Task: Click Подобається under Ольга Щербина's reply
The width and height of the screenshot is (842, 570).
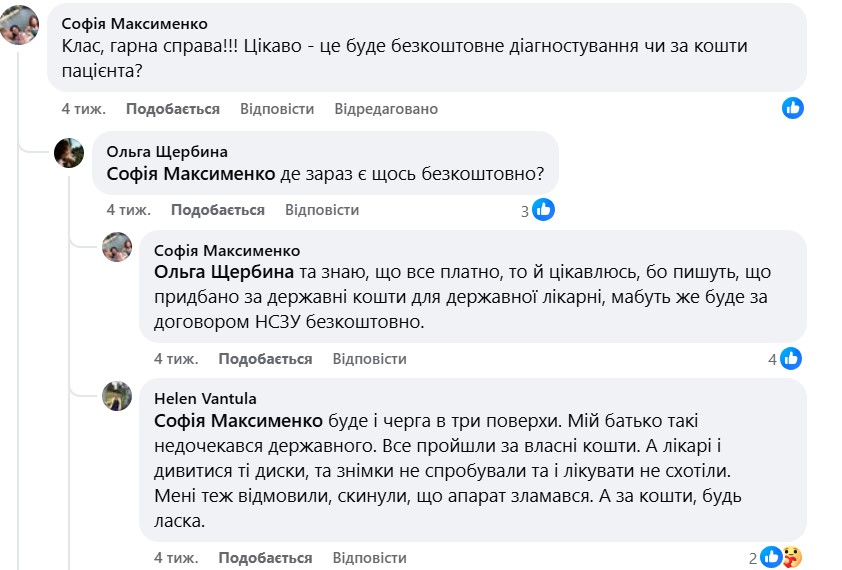Action: click(217, 210)
